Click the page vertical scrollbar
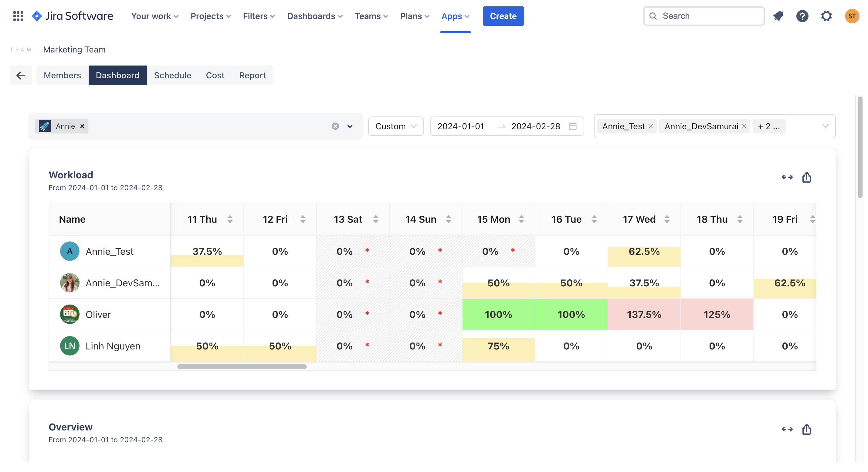The image size is (868, 472). click(x=860, y=147)
